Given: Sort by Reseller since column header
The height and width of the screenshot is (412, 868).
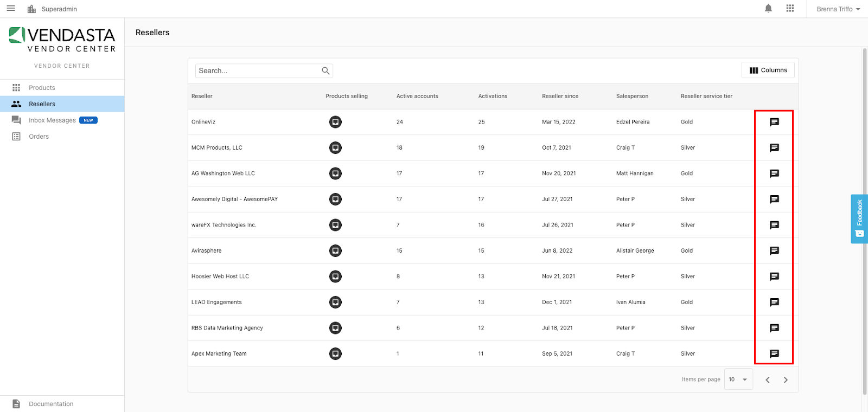Looking at the screenshot, I should 560,96.
